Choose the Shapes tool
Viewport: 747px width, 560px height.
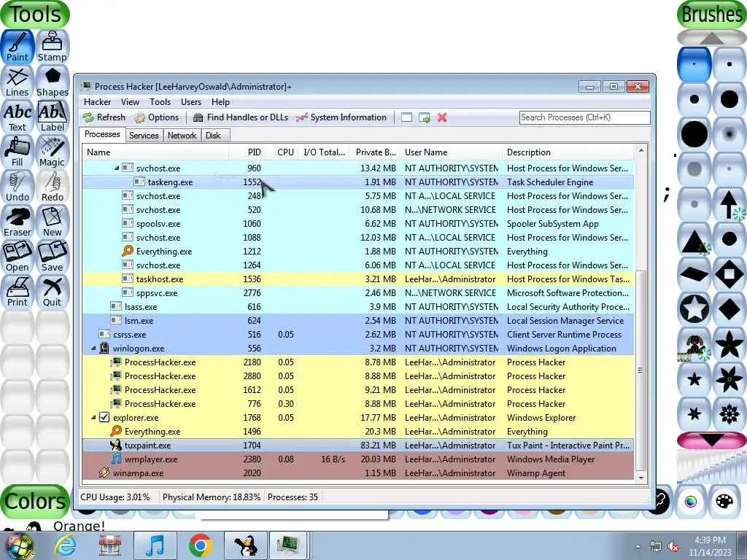[53, 82]
